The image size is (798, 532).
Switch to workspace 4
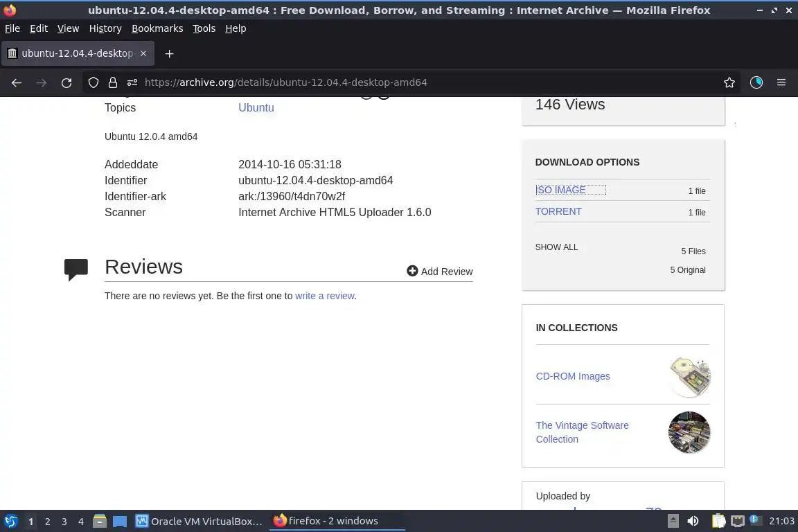click(81, 522)
